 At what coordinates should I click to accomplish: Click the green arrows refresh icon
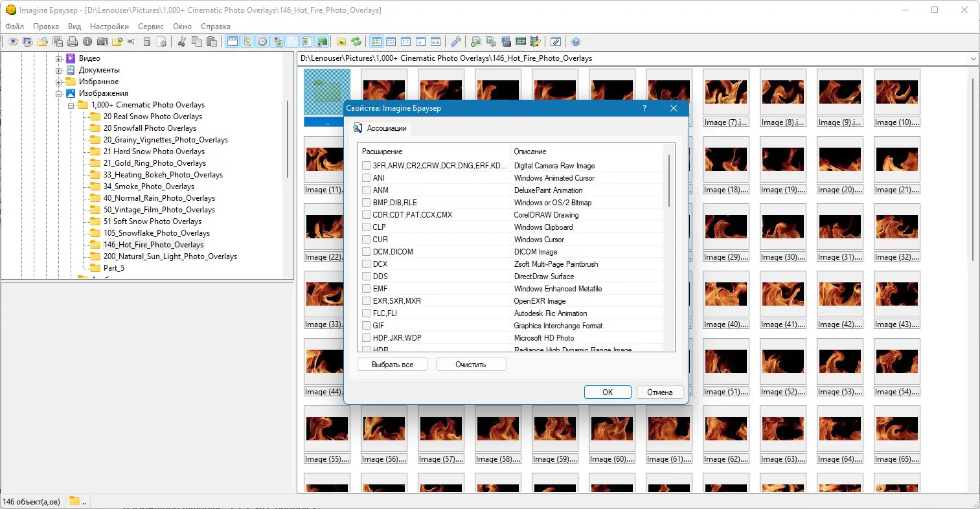pos(356,42)
